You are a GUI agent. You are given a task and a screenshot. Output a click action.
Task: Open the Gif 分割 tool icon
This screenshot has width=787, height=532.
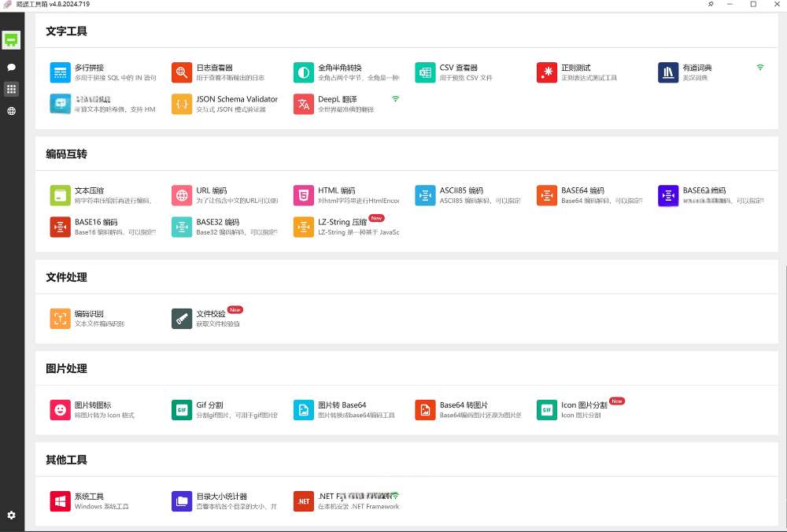[x=182, y=409]
